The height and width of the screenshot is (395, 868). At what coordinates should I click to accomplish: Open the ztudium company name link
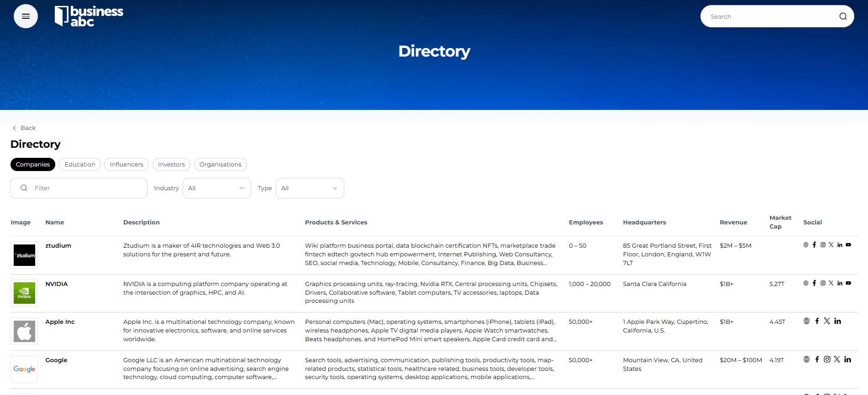pos(58,246)
